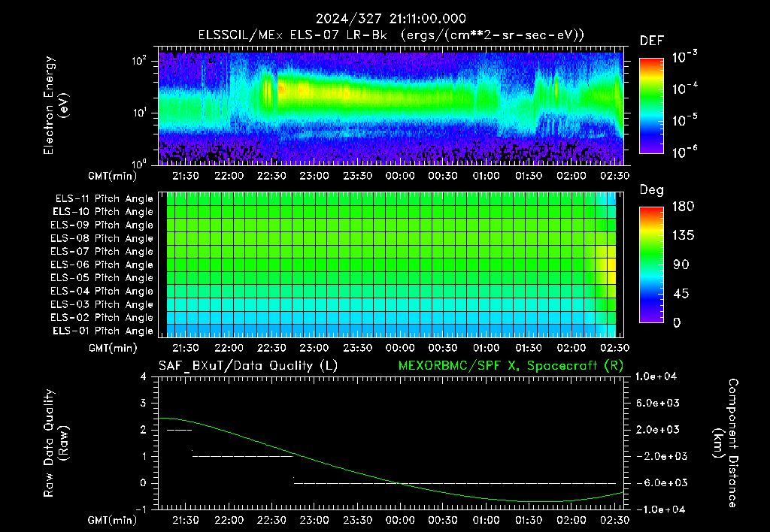Click the 10^2 tick on the electron energy axis
This screenshot has width=770, height=532.
[x=139, y=61]
